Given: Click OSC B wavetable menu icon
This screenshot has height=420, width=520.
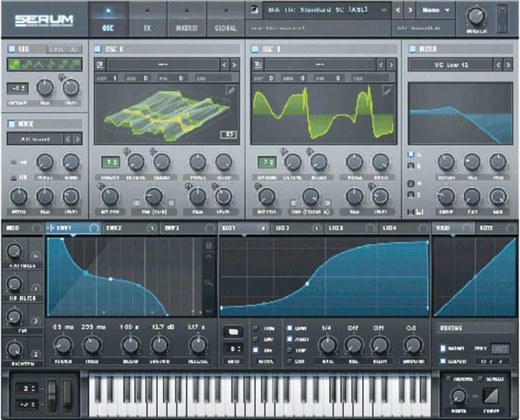Looking at the screenshot, I should (x=257, y=64).
